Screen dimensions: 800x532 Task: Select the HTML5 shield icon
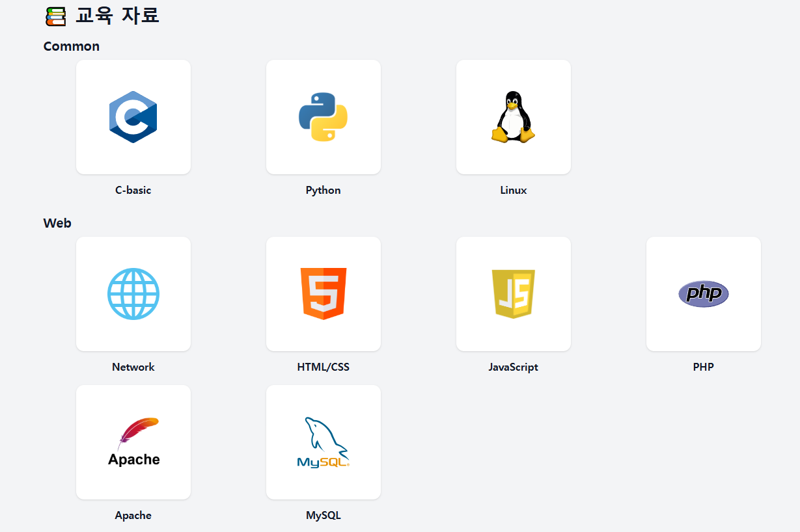[x=324, y=294]
